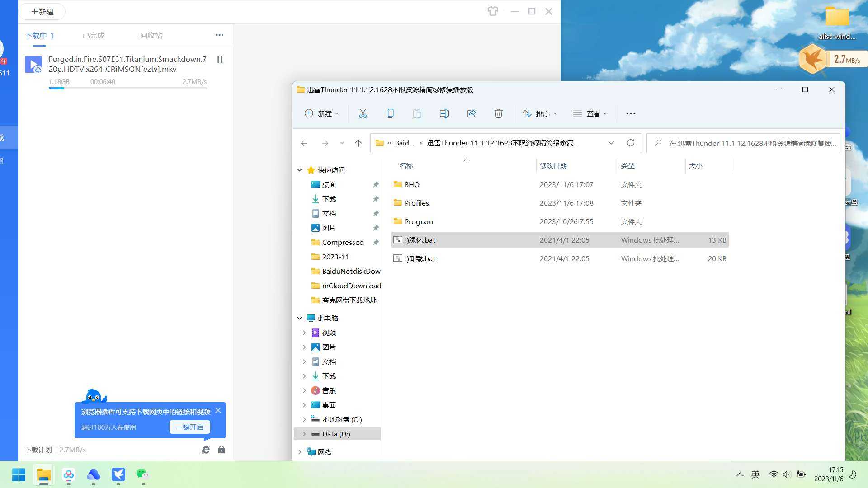The height and width of the screenshot is (488, 868).
Task: Click 下载计划 in Thunder status bar
Action: point(38,450)
